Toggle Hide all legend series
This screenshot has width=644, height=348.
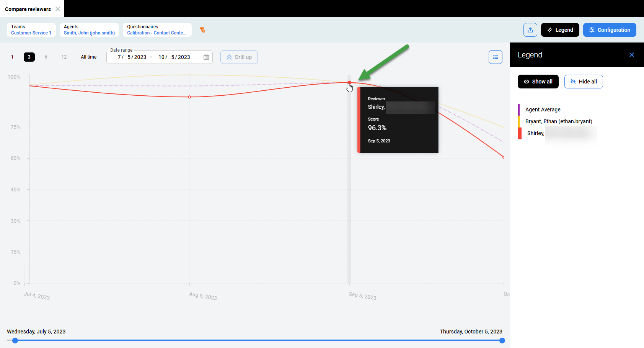coord(584,81)
